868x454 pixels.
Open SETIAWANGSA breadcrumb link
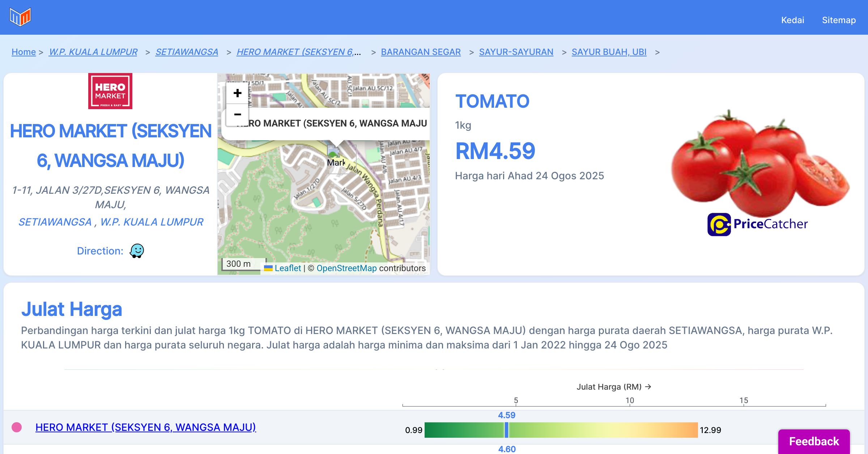(187, 52)
